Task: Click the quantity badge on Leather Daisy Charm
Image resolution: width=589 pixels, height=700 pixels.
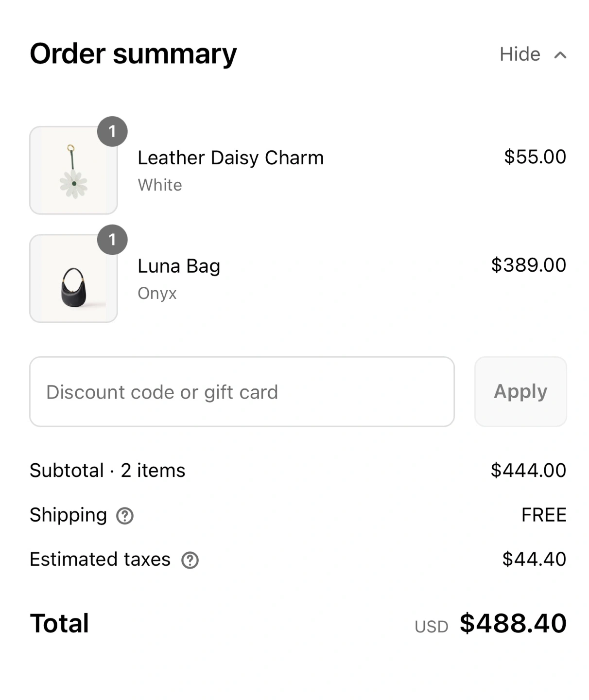Action: [112, 131]
